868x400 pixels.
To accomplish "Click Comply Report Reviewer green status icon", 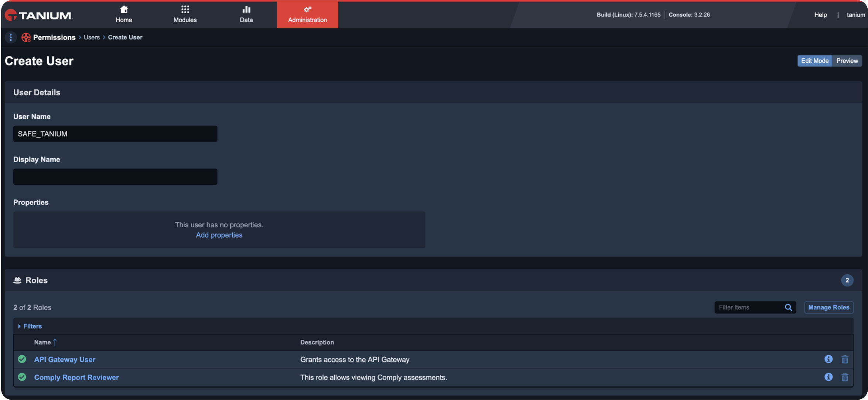I will point(22,377).
